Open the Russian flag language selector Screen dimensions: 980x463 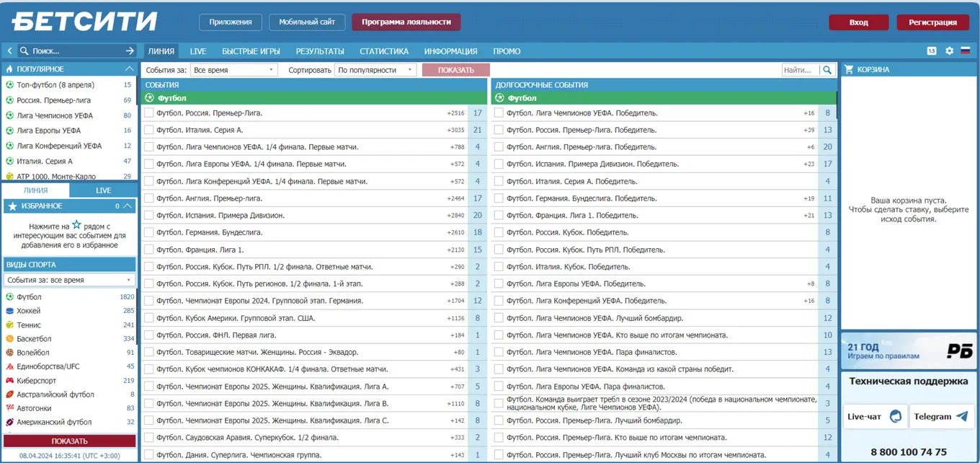tap(966, 51)
